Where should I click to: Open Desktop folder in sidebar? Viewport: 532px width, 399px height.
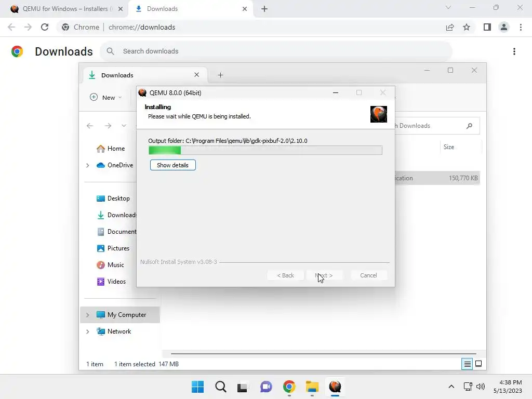click(x=113, y=198)
